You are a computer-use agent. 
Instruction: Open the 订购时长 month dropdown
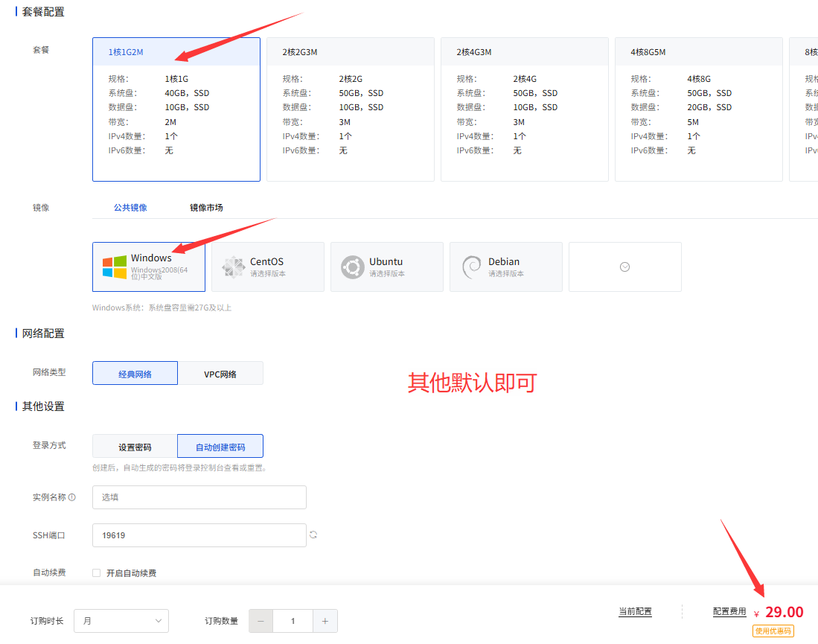[x=121, y=621]
